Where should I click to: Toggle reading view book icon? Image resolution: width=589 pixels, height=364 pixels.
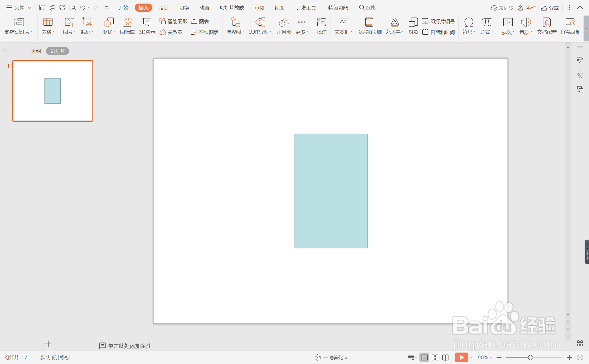[445, 357]
